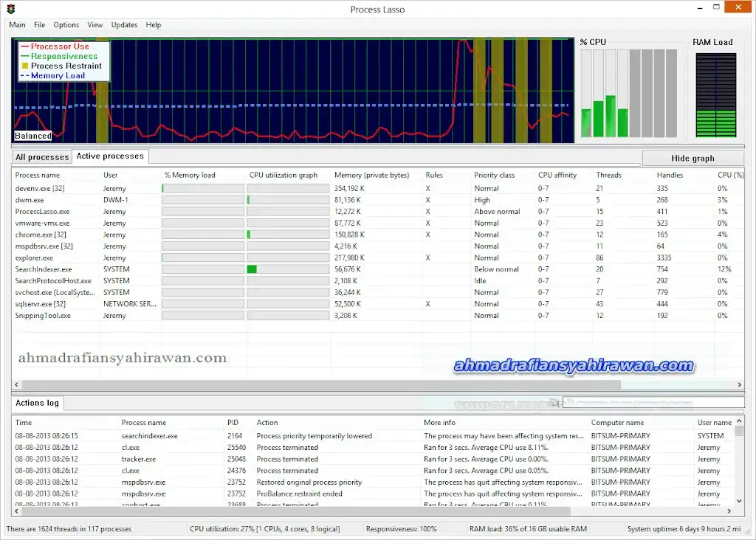756x540 pixels.
Task: Click the magnifier icon beside log search
Action: pos(555,403)
